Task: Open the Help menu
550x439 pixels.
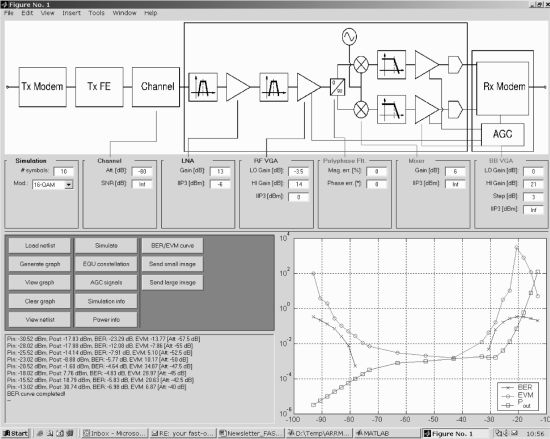Action: [x=150, y=13]
